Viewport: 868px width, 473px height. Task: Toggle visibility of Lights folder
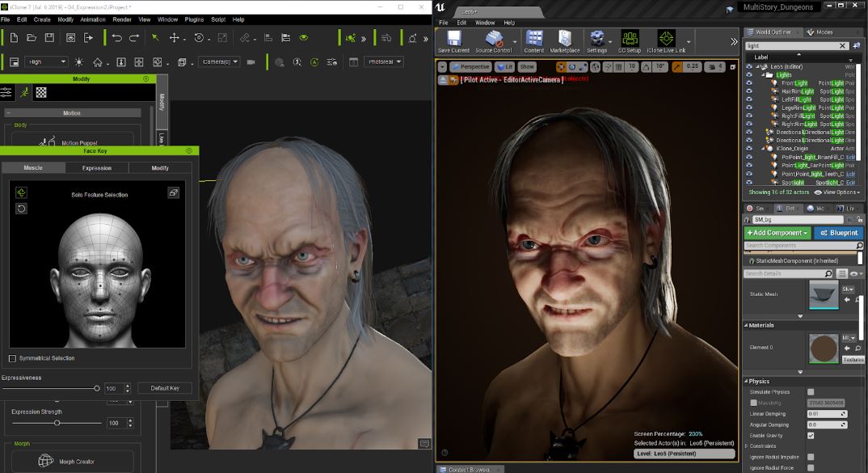click(x=749, y=74)
